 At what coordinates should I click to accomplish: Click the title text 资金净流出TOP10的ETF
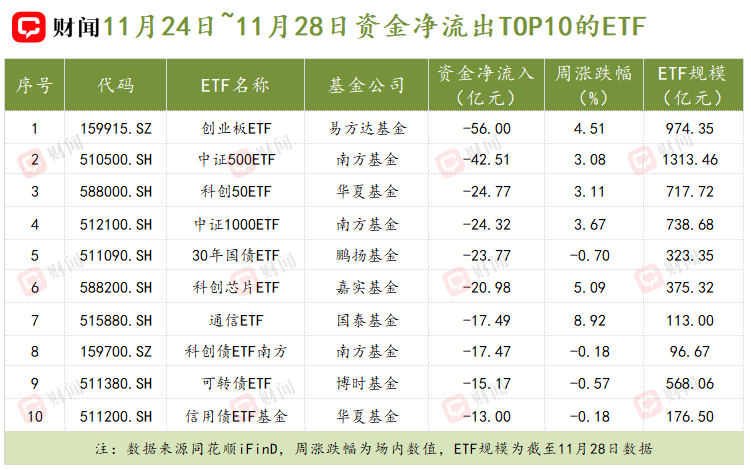[x=500, y=26]
